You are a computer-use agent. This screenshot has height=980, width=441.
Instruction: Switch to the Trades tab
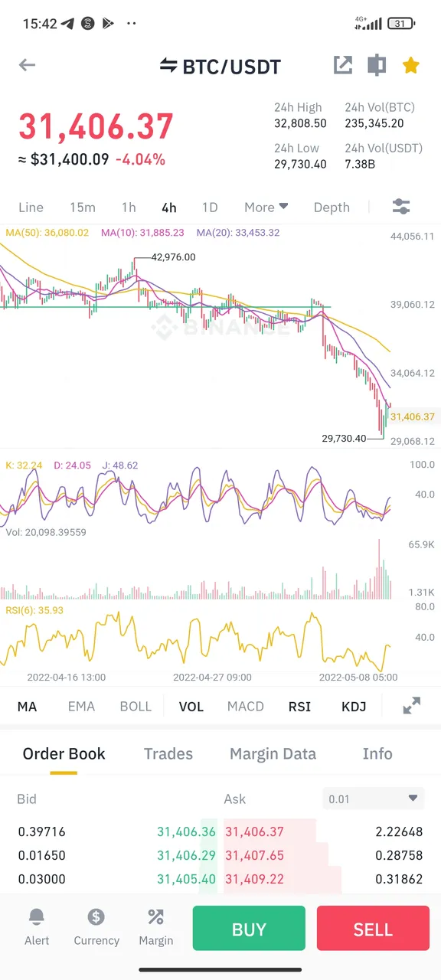click(168, 754)
